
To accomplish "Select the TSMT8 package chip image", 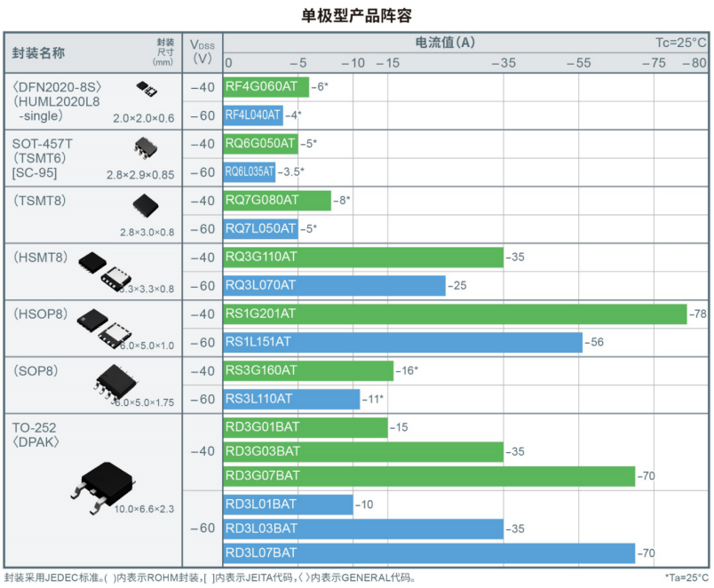I will click(145, 206).
